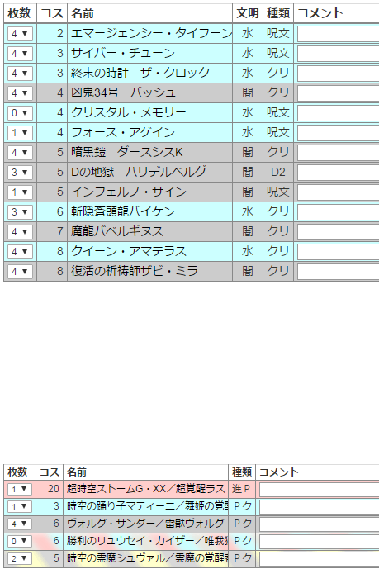Click the D2 type cell
The width and height of the screenshot is (379, 588).
coord(278,172)
